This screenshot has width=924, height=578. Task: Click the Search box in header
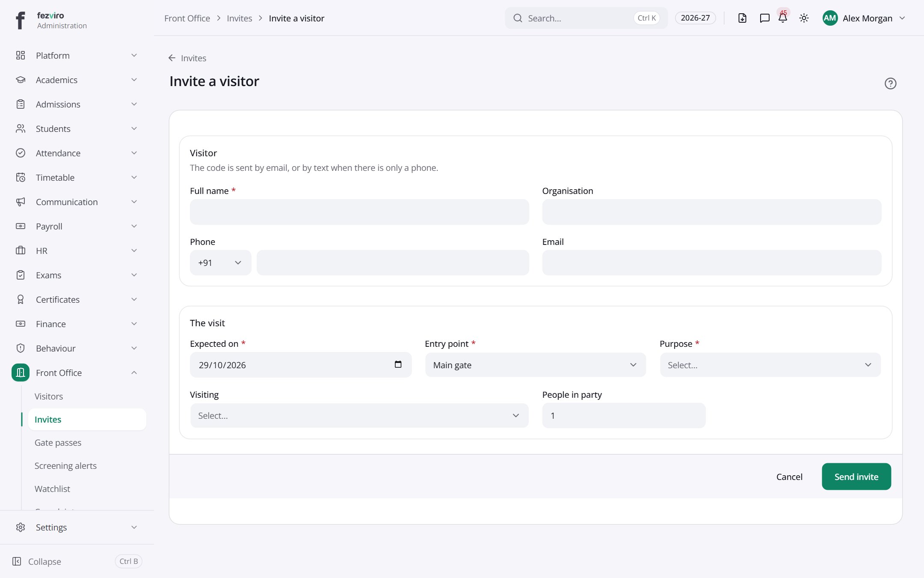pos(586,18)
